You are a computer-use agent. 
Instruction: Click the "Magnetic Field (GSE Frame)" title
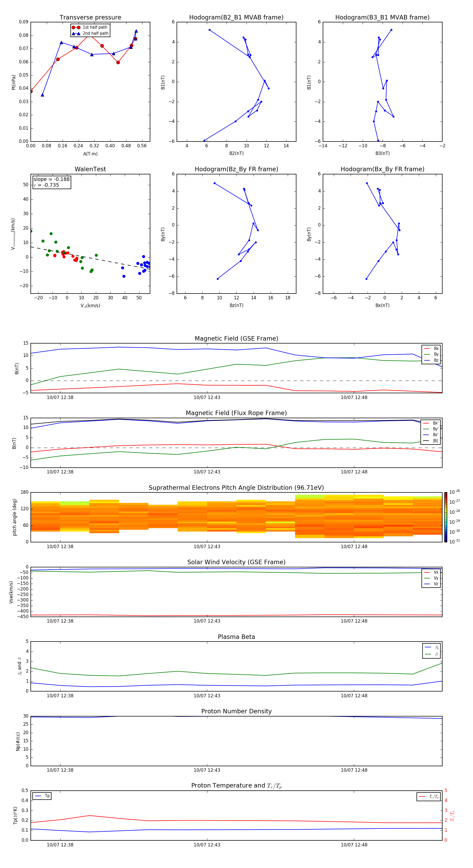point(236,339)
